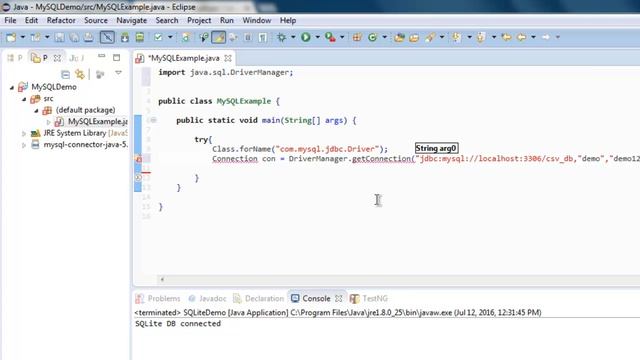This screenshot has width=640, height=360.
Task: Collapse the MySQLDemo project node
Action: [x=12, y=87]
